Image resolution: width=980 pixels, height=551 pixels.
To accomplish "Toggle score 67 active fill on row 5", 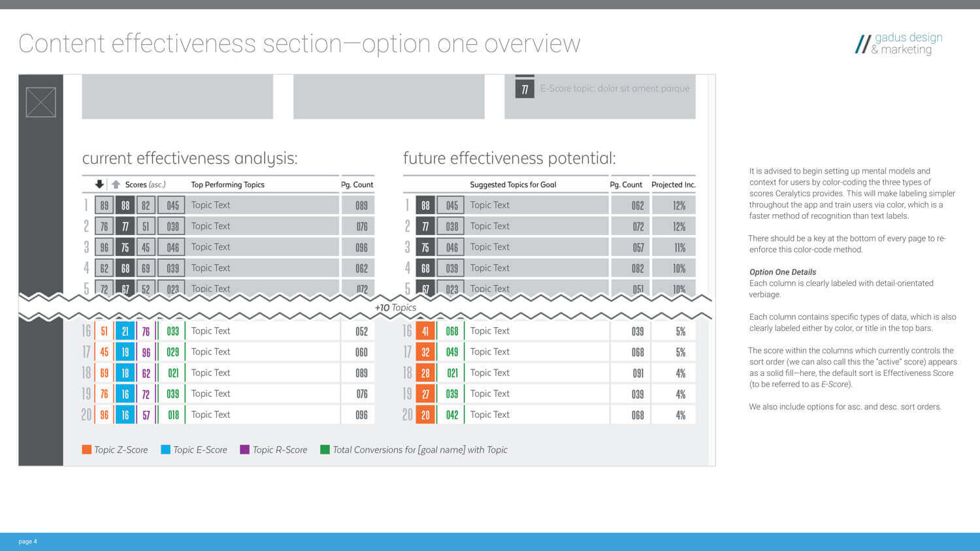I will [125, 289].
